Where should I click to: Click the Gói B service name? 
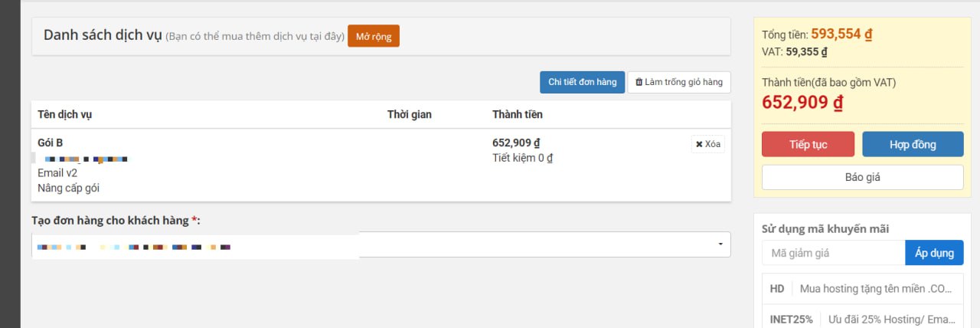tap(50, 143)
